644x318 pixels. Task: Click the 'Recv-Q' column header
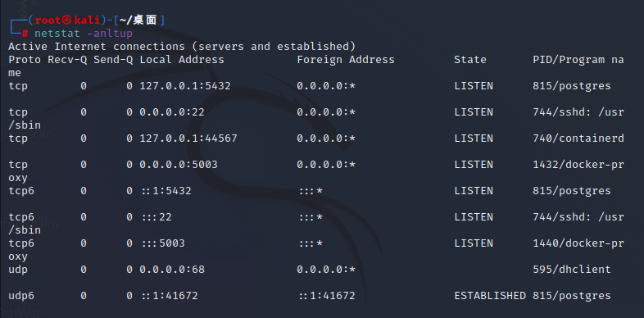[67, 60]
